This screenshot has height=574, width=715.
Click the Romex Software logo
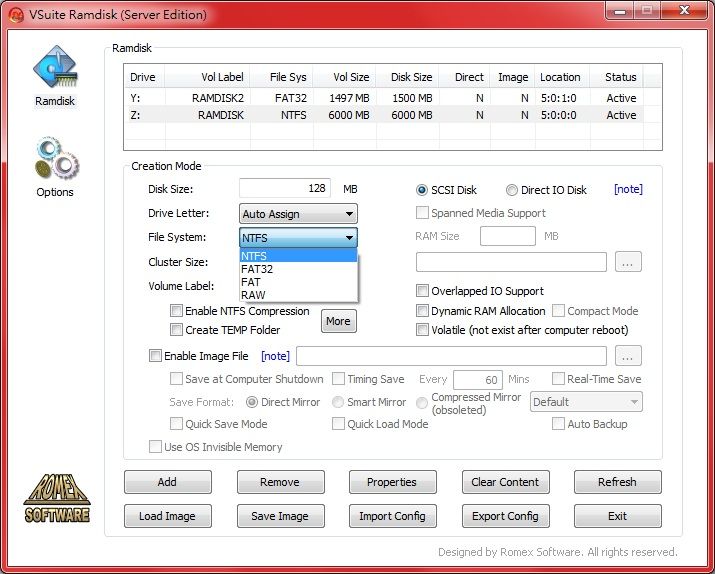pyautogui.click(x=57, y=498)
